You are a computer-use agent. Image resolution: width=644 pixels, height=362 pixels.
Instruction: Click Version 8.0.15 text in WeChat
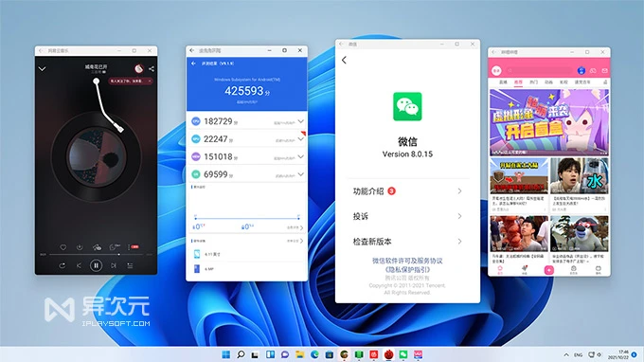pyautogui.click(x=407, y=154)
